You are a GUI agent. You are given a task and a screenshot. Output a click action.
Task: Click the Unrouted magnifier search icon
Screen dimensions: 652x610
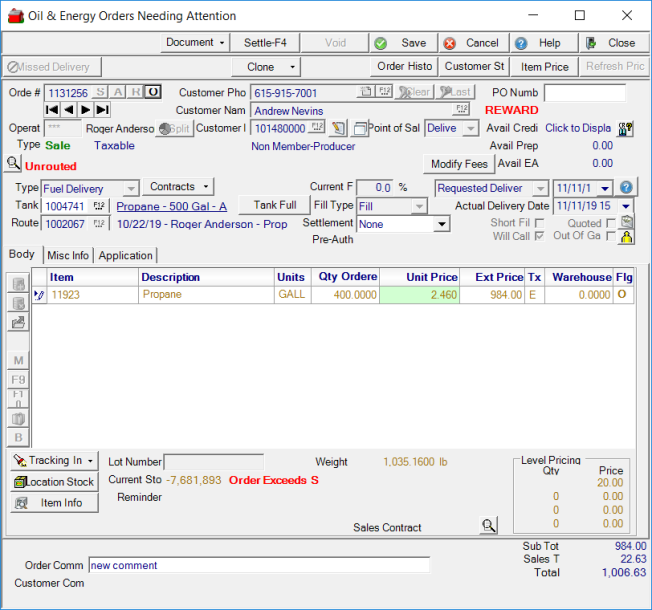click(x=13, y=164)
